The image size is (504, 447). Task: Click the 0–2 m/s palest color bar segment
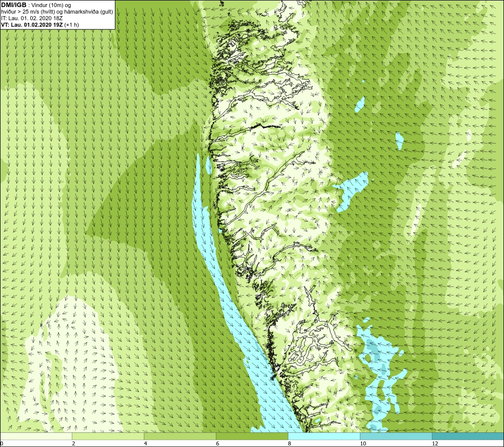[x=36, y=436]
